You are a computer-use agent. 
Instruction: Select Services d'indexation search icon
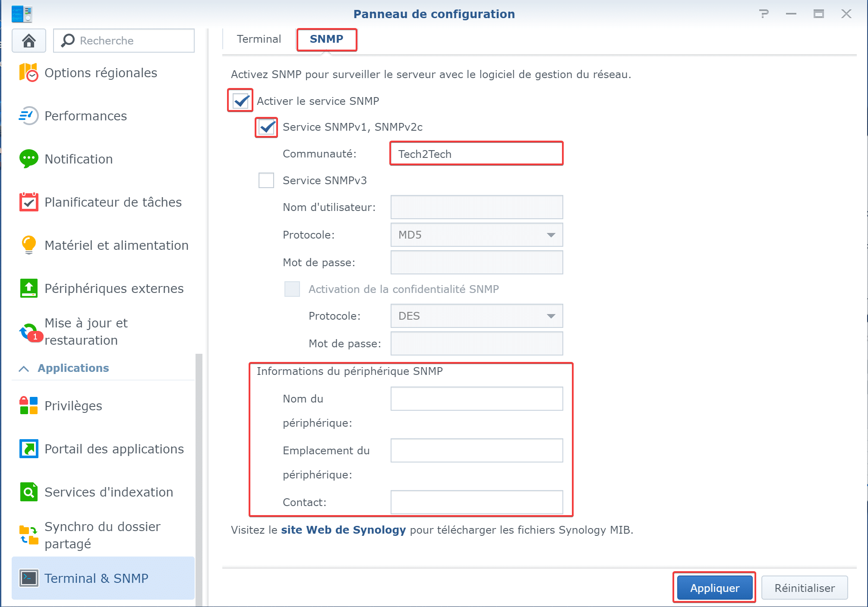[28, 492]
